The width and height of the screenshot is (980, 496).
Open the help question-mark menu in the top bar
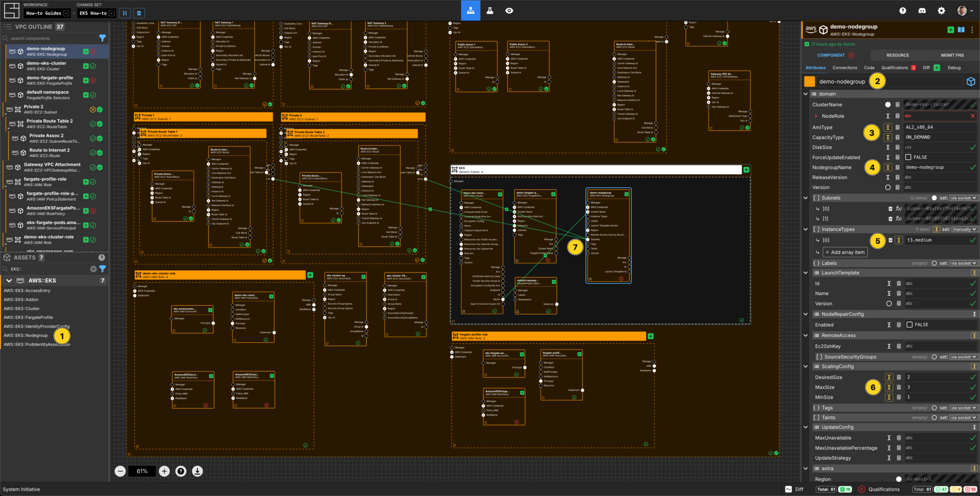coord(902,10)
